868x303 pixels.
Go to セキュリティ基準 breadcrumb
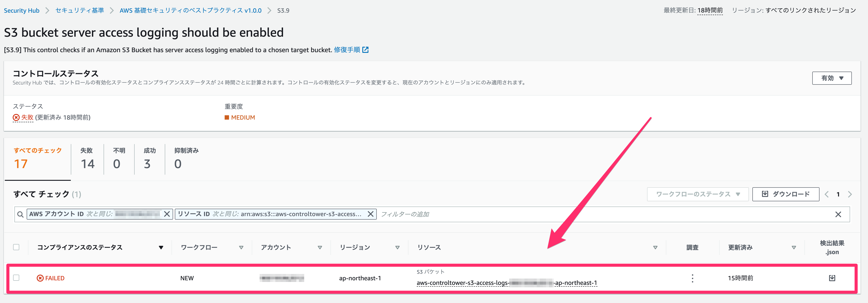[x=80, y=10]
